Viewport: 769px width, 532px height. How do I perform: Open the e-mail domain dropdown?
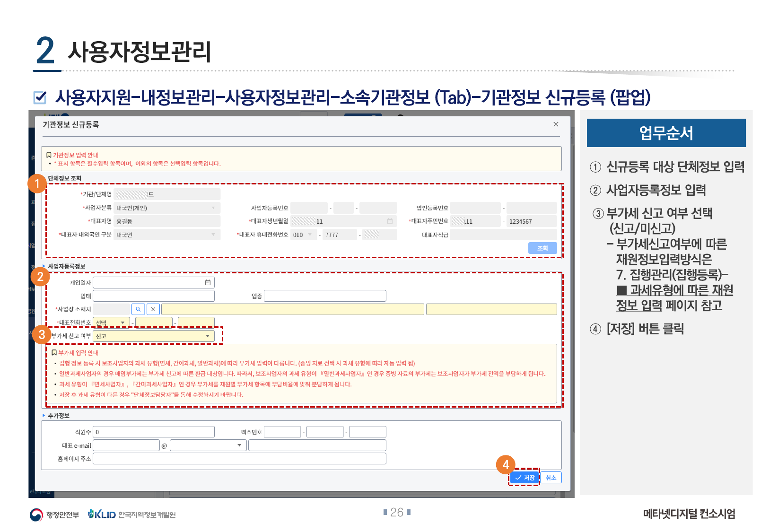click(x=239, y=445)
